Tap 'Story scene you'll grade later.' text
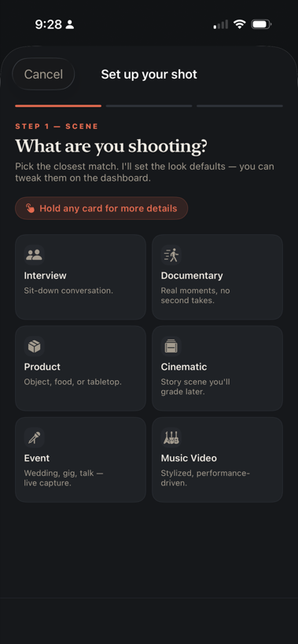The image size is (298, 644). (195, 387)
